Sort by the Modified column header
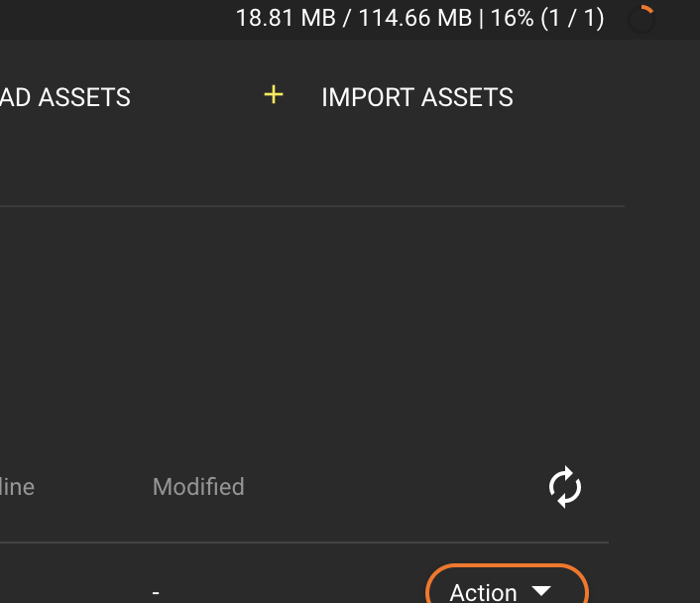The width and height of the screenshot is (700, 603). (198, 487)
